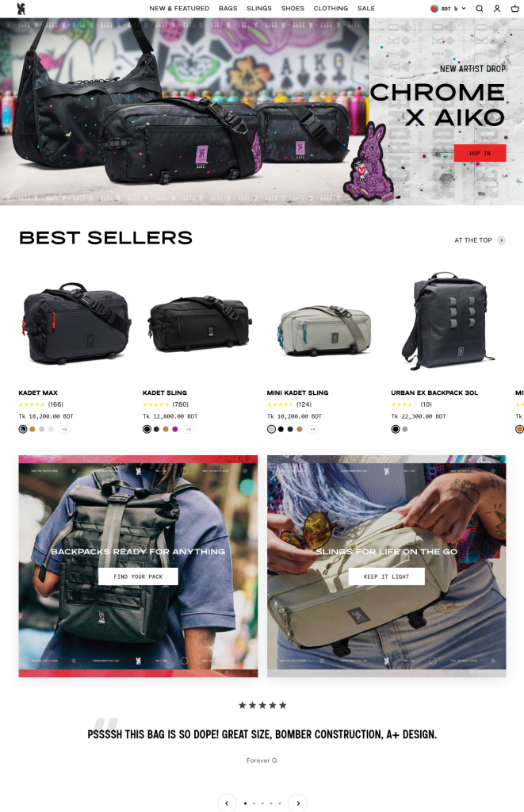Open the shopping cart icon
Image resolution: width=524 pixels, height=812 pixels.
514,8
